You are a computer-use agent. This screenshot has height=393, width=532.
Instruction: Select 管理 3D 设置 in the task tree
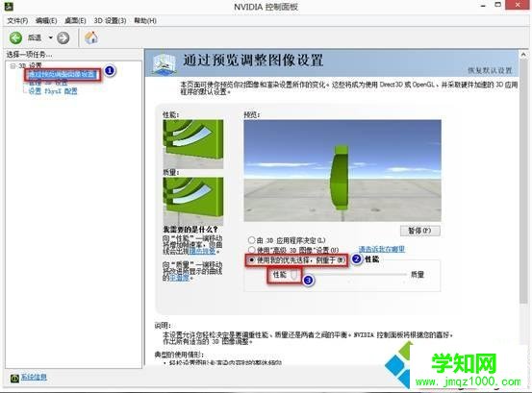[48, 83]
